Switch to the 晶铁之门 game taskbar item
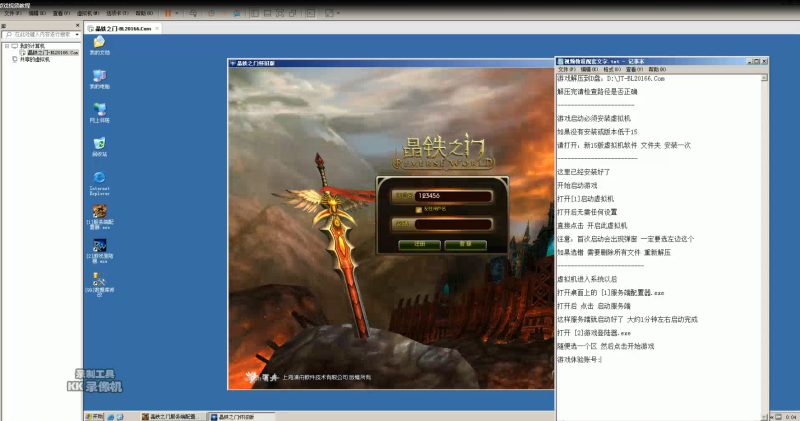This screenshot has height=421, width=800. [x=242, y=417]
